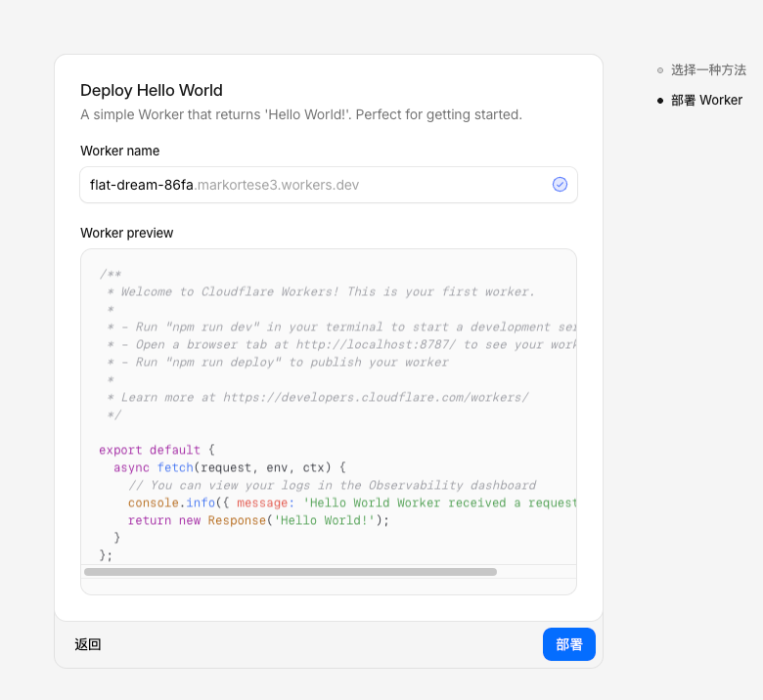Image resolution: width=763 pixels, height=700 pixels.
Task: Click the "Worker preview" label
Action: pyautogui.click(x=127, y=233)
